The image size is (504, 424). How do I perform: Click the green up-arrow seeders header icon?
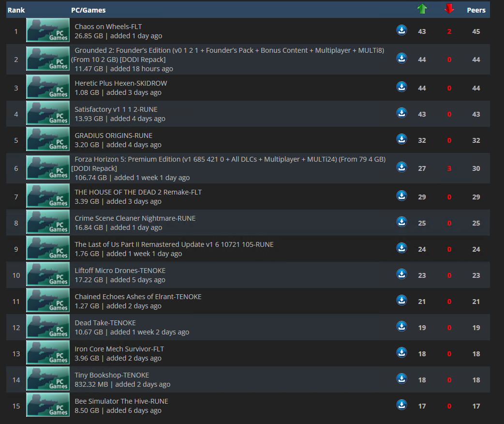coord(422,9)
